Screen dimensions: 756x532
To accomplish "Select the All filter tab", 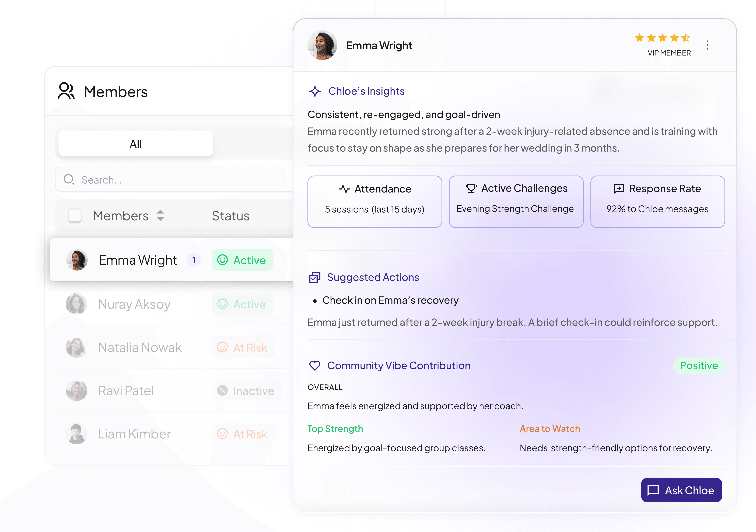I will (136, 143).
